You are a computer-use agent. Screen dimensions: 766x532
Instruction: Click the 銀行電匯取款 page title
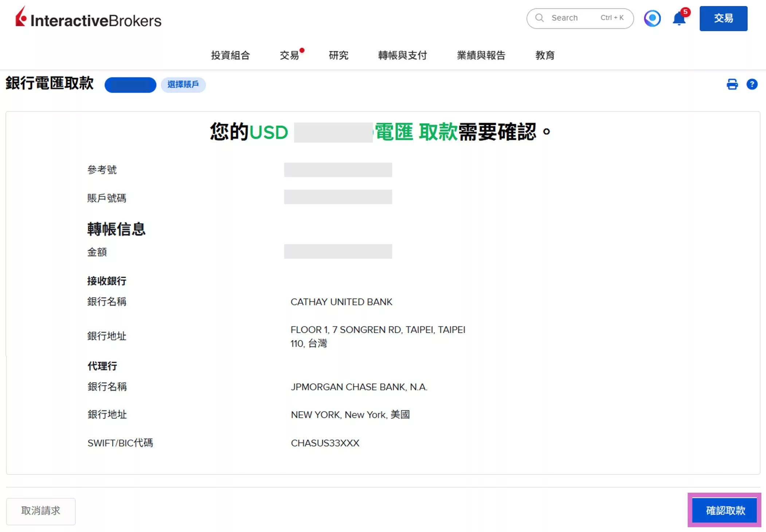(x=50, y=83)
